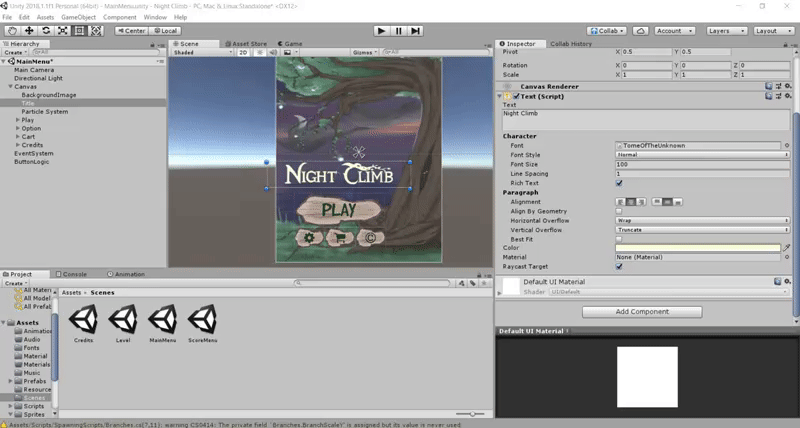Enable Align By Geometry
The height and width of the screenshot is (428, 800).
tap(619, 211)
